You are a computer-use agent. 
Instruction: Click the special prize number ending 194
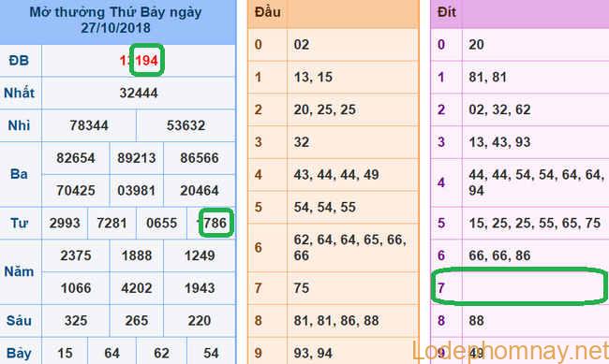(139, 61)
